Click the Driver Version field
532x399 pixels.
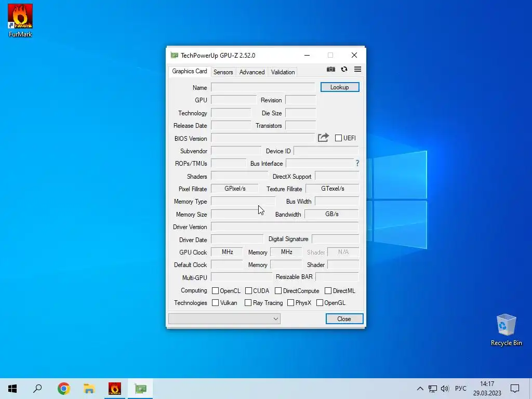tap(285, 227)
